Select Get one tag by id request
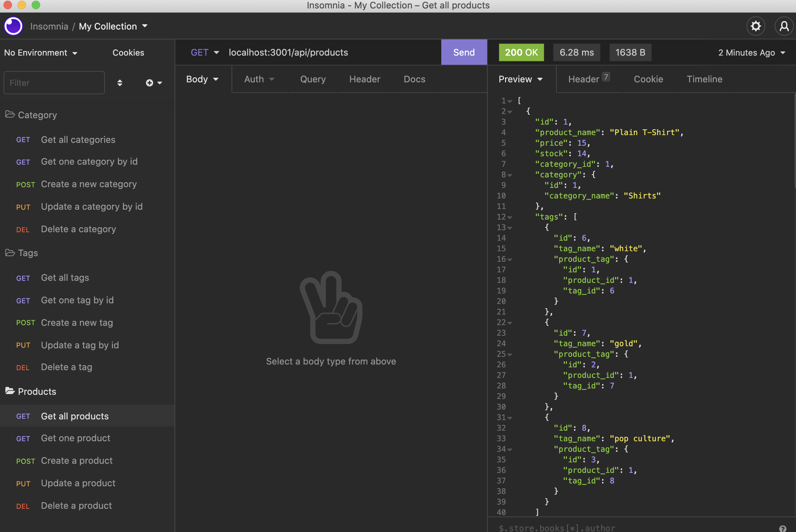The height and width of the screenshot is (532, 796). click(87, 300)
